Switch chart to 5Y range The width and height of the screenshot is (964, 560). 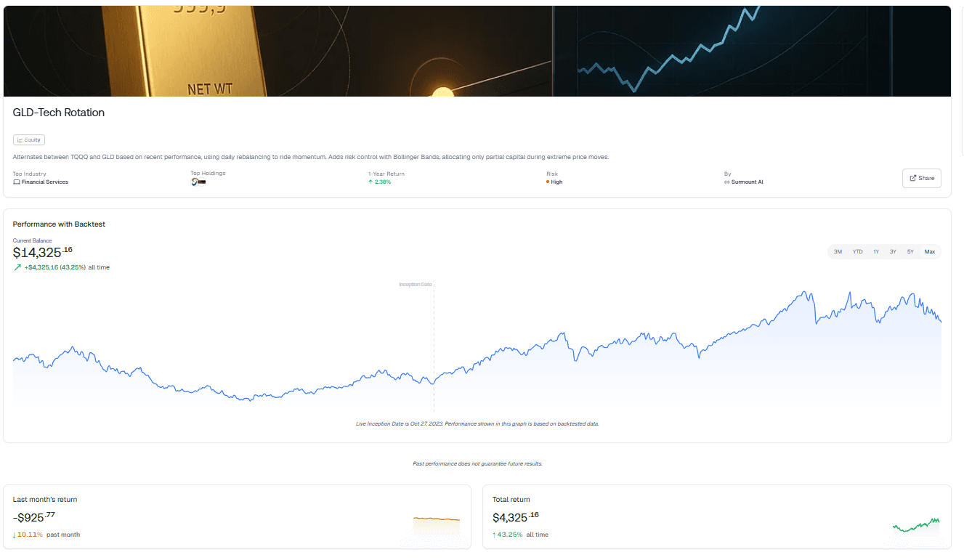[910, 251]
